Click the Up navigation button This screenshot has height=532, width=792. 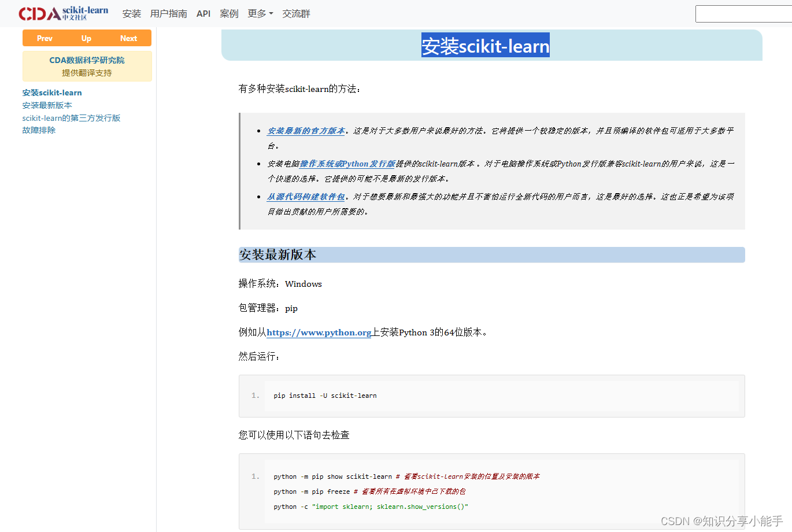[86, 38]
